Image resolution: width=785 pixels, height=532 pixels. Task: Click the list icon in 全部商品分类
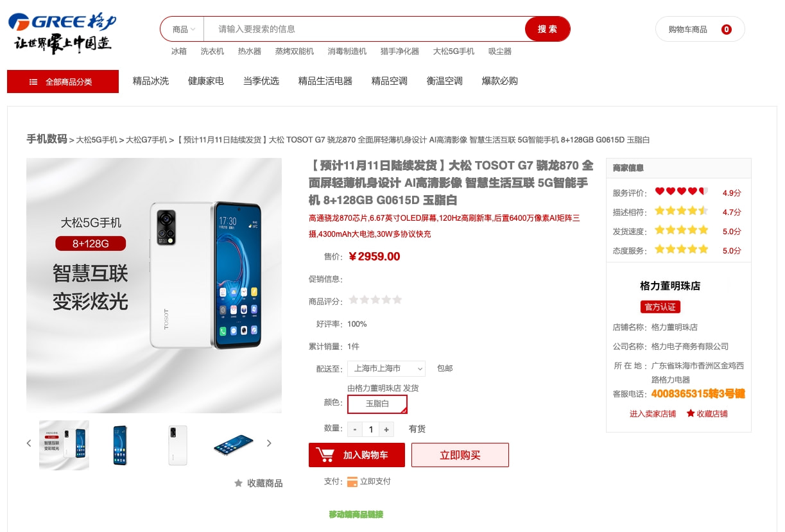point(33,82)
